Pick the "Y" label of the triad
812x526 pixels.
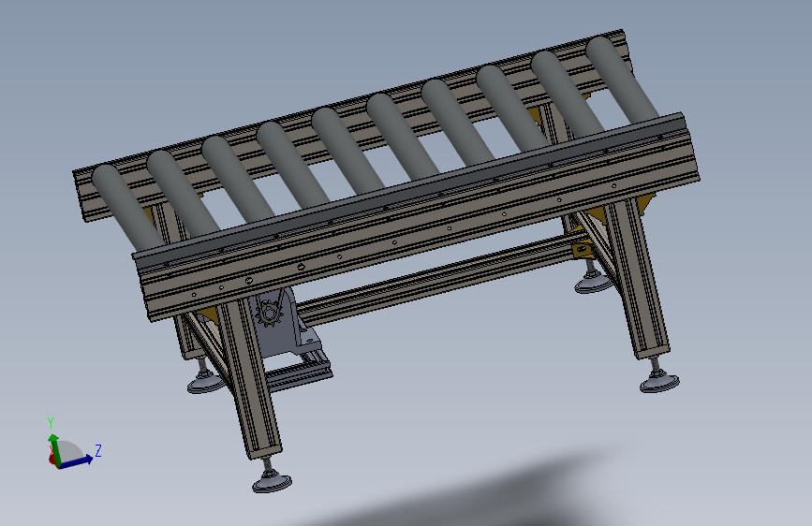51,423
